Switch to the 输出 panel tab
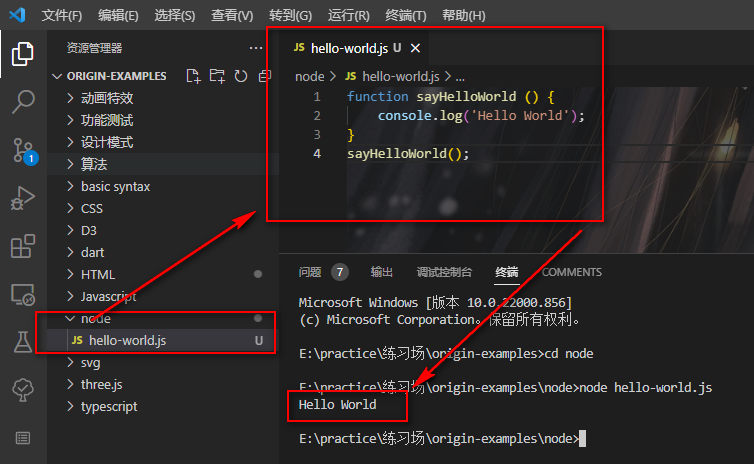This screenshot has width=754, height=464. pos(382,272)
